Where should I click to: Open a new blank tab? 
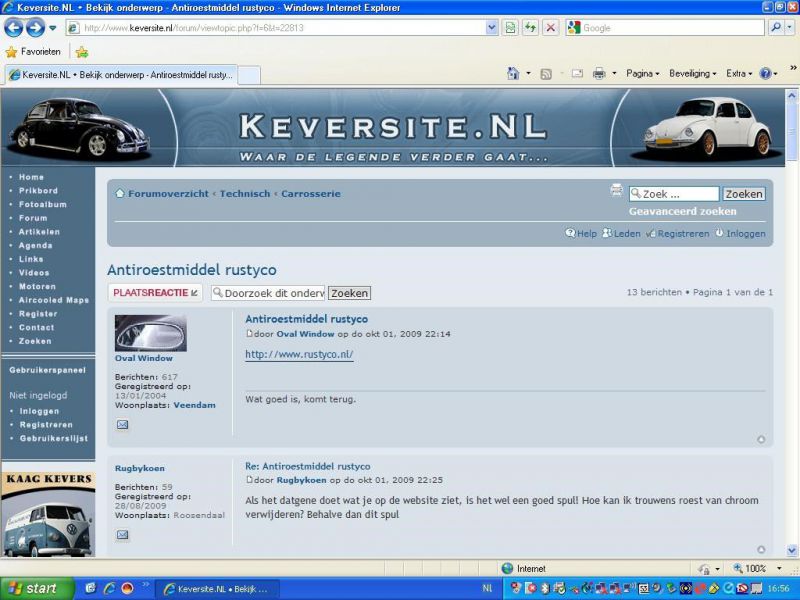point(249,75)
